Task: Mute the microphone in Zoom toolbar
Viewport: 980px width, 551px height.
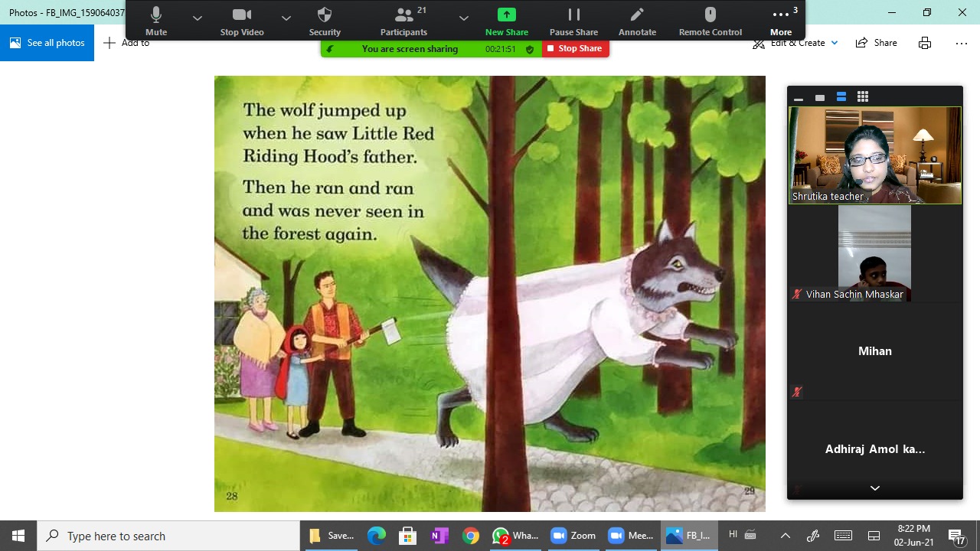Action: (x=156, y=21)
